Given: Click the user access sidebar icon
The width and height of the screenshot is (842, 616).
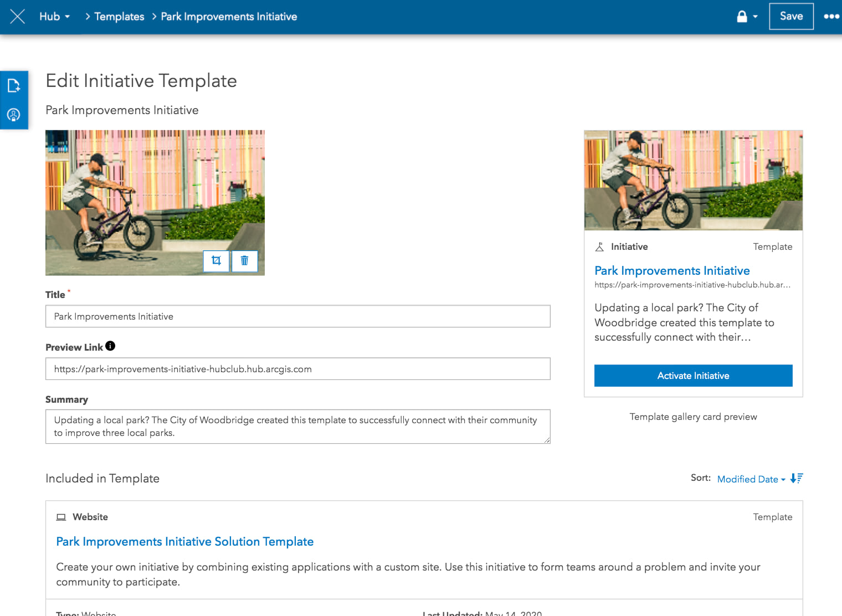Looking at the screenshot, I should (x=14, y=115).
